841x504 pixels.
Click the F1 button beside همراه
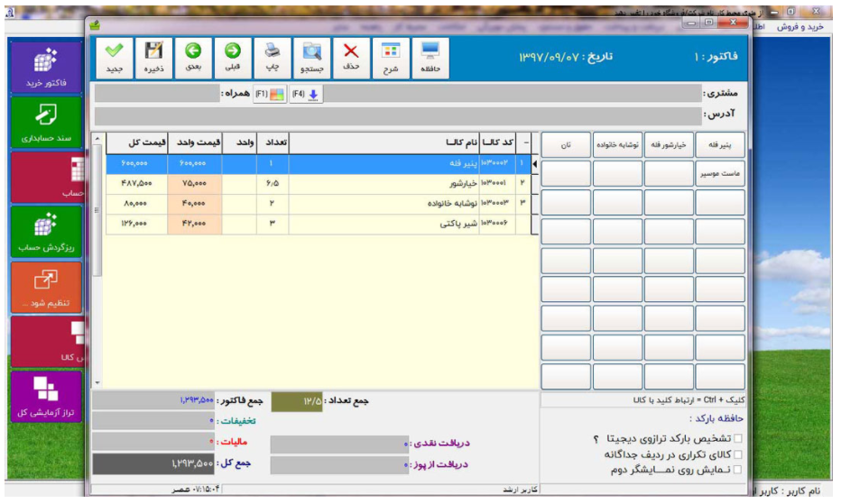click(269, 94)
